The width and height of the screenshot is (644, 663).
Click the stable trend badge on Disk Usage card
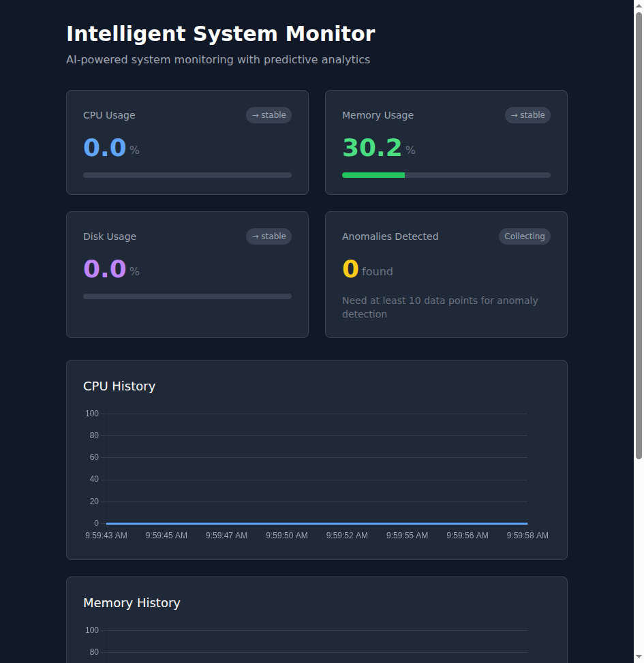pyautogui.click(x=268, y=236)
